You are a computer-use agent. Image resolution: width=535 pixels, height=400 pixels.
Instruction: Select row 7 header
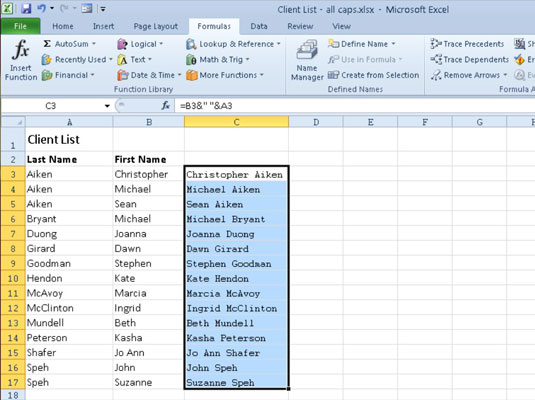click(x=13, y=234)
